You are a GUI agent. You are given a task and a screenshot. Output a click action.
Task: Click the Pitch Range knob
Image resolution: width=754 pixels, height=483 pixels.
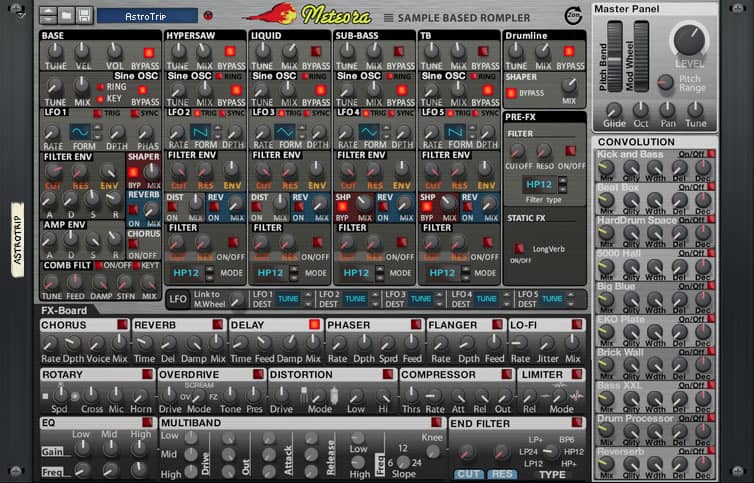[x=666, y=82]
